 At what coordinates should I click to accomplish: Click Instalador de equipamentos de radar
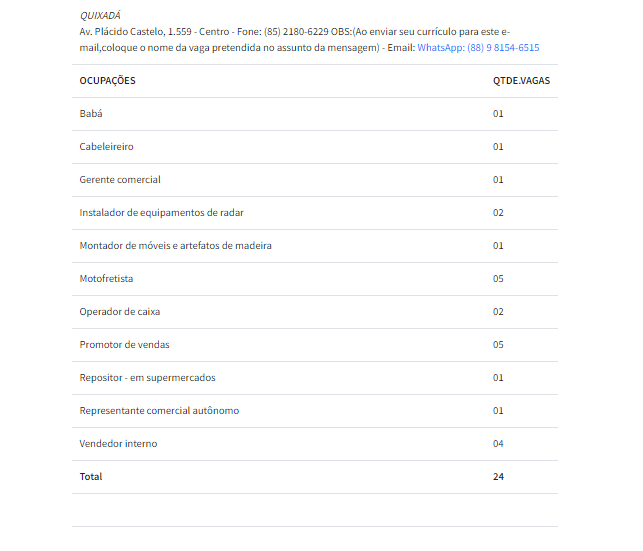coord(161,213)
